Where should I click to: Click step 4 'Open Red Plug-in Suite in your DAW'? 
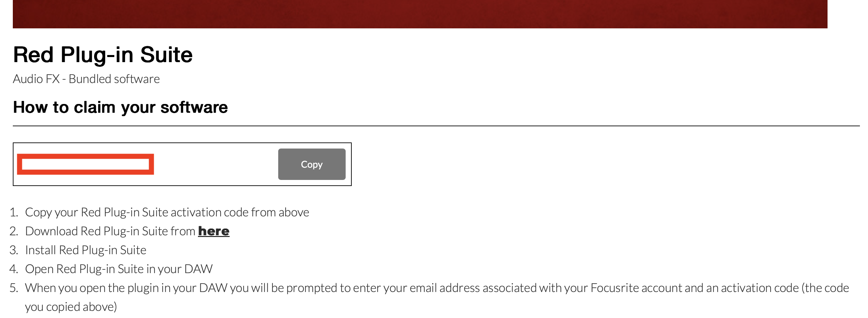(119, 269)
